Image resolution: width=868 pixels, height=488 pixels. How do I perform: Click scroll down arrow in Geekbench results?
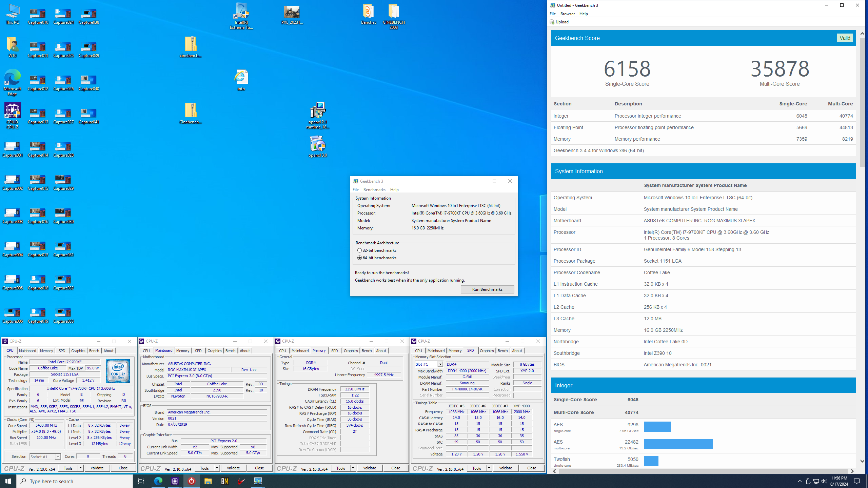[862, 461]
